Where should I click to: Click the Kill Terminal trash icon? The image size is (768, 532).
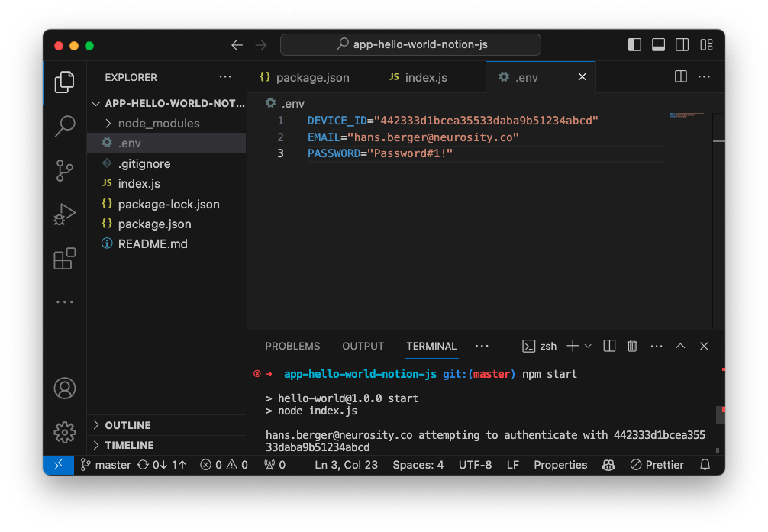632,346
